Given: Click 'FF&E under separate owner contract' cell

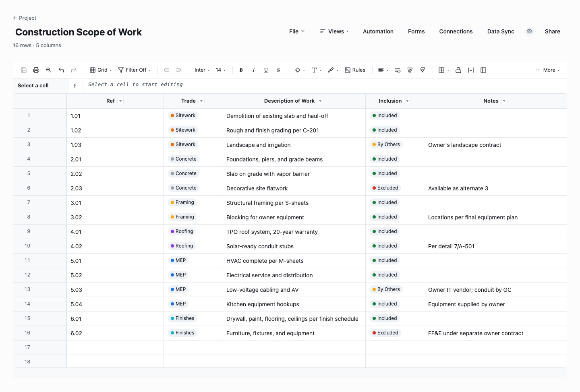Looking at the screenshot, I should pos(495,333).
